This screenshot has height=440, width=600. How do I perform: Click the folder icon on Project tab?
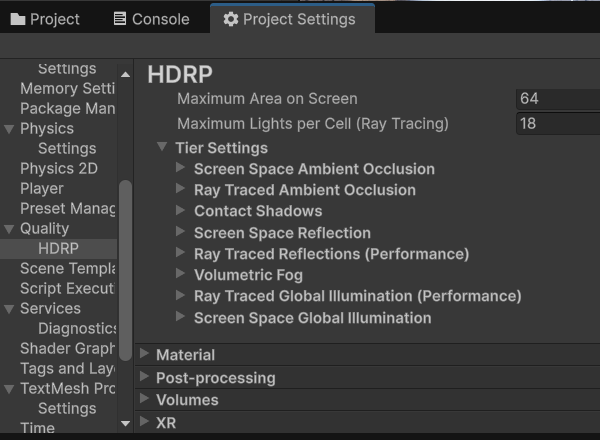point(18,19)
